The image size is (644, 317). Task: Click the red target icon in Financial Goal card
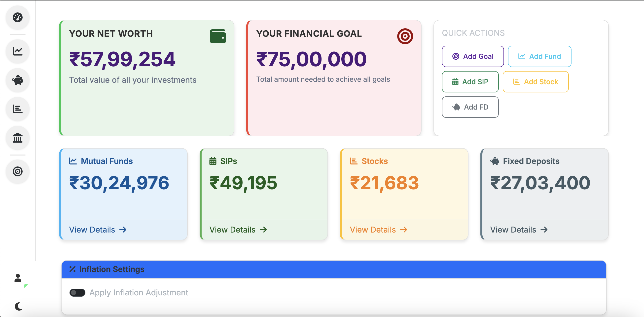coord(405,36)
